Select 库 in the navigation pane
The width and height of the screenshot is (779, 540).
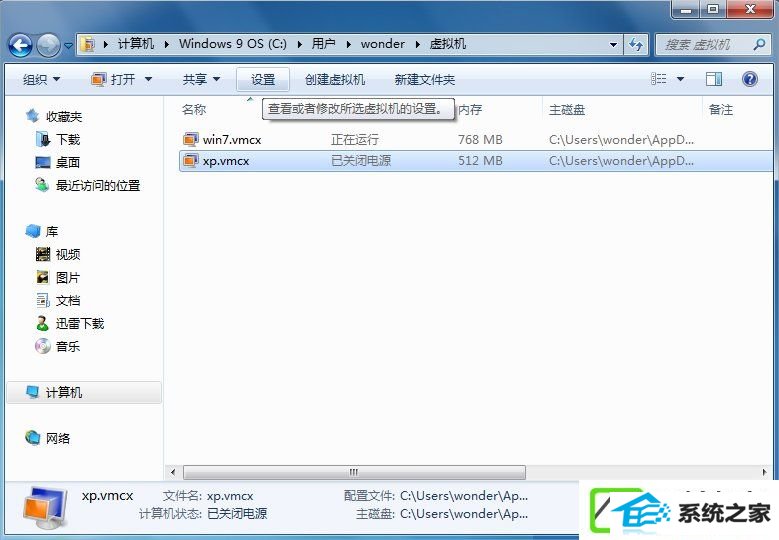[x=52, y=231]
